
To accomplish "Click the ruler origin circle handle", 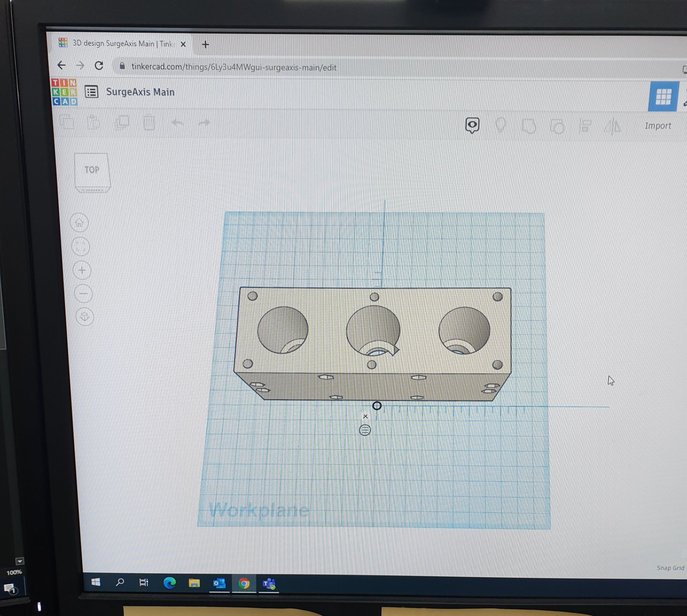I will 377,406.
